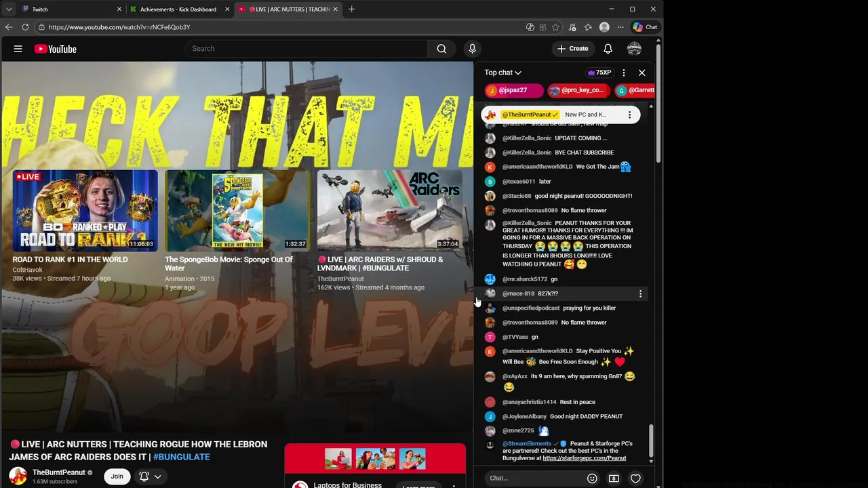Viewport: 868px width, 488px height.
Task: Start voice search with microphone icon
Action: (473, 49)
